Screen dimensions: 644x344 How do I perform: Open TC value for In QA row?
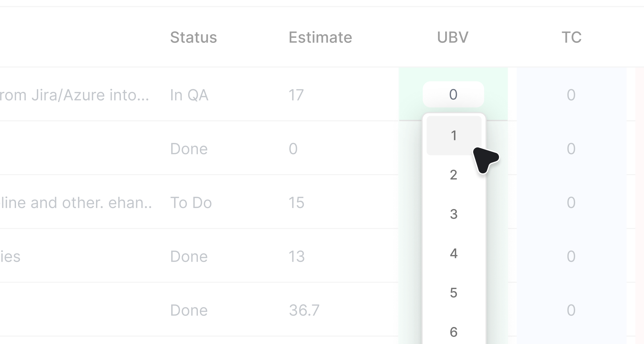click(571, 95)
